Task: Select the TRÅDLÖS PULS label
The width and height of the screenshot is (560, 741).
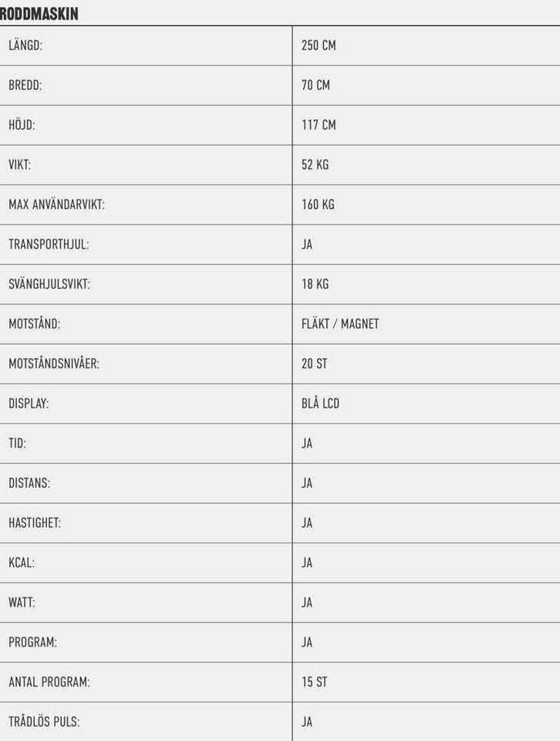Action: click(44, 722)
